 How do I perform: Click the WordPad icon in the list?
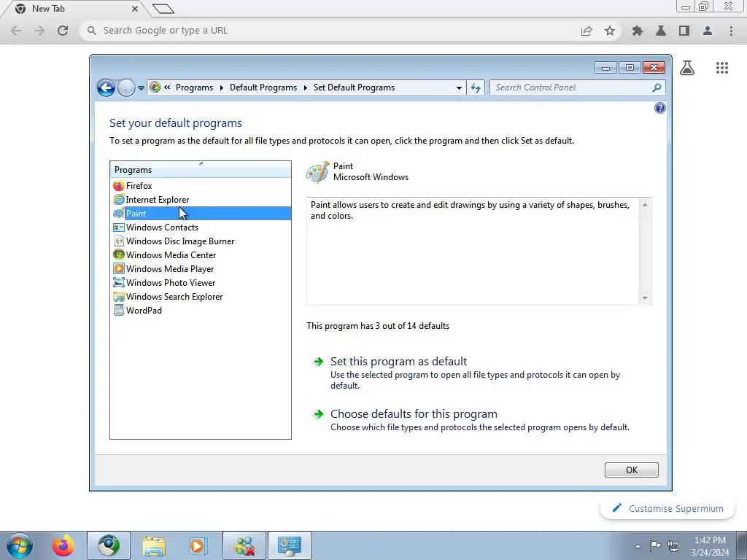(119, 310)
